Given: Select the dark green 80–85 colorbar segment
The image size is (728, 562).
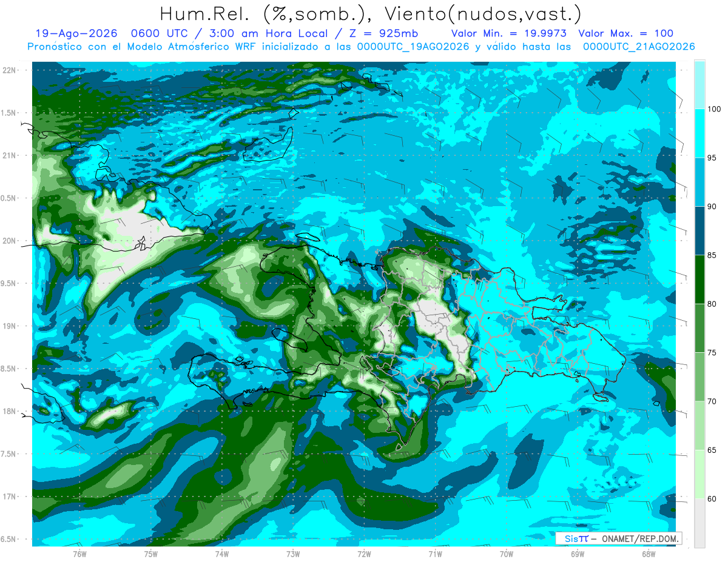Looking at the screenshot, I should (x=699, y=279).
